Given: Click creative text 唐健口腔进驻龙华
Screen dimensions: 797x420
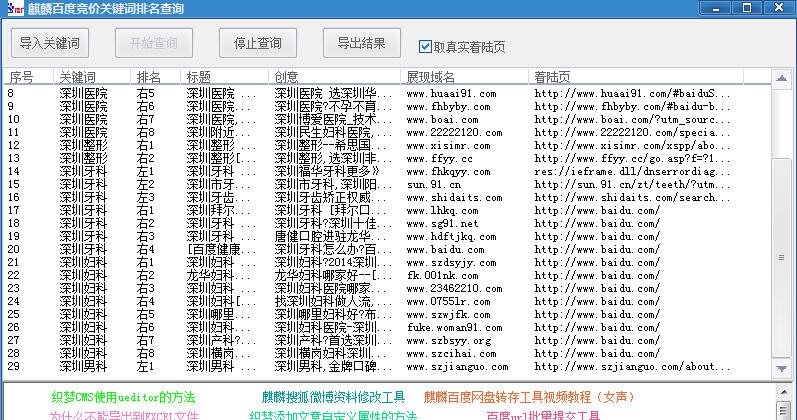Looking at the screenshot, I should (x=333, y=237).
